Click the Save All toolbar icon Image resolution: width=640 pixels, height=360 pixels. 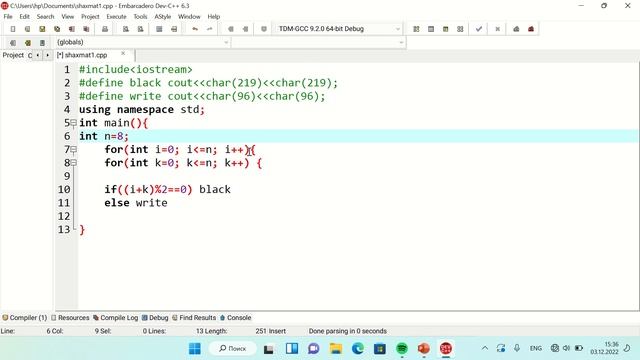click(57, 29)
